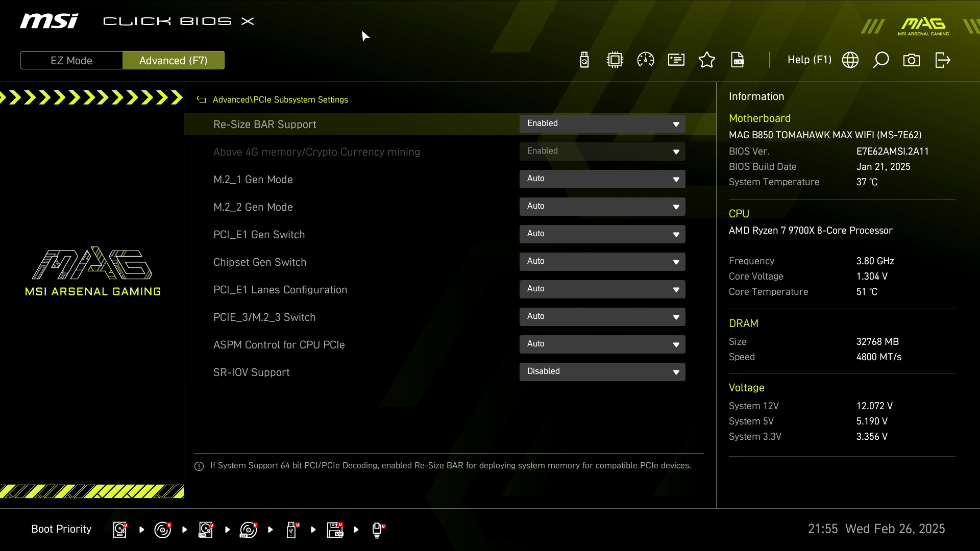Image resolution: width=980 pixels, height=551 pixels.
Task: Select the optical disc boot priority icon
Action: click(x=163, y=530)
